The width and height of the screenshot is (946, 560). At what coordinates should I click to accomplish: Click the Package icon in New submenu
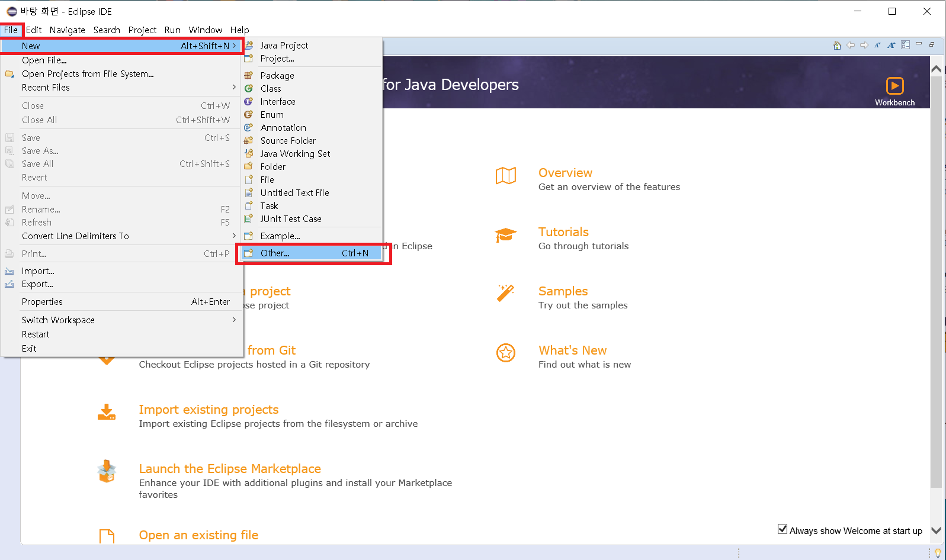pyautogui.click(x=249, y=75)
